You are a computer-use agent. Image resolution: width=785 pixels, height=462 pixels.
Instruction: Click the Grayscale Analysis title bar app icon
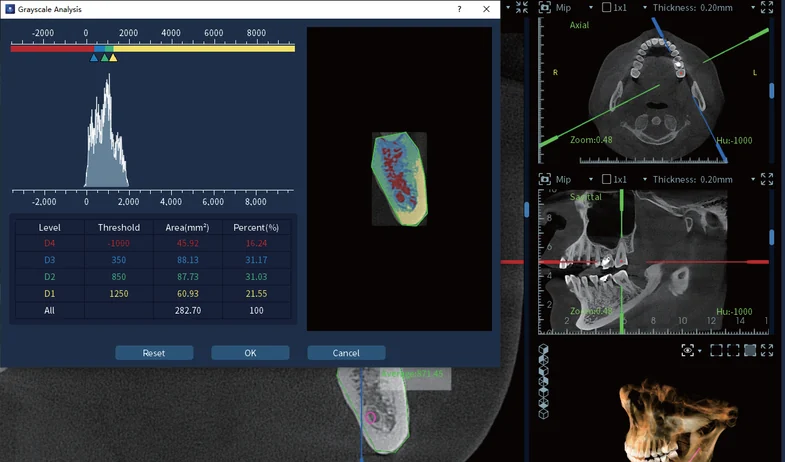tap(10, 9)
